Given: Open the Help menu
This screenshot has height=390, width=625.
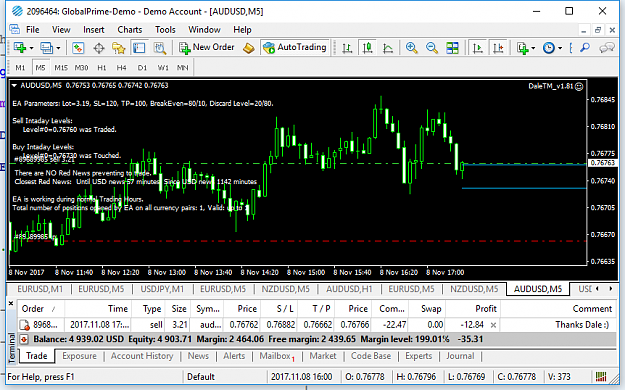Looking at the screenshot, I should tap(242, 30).
